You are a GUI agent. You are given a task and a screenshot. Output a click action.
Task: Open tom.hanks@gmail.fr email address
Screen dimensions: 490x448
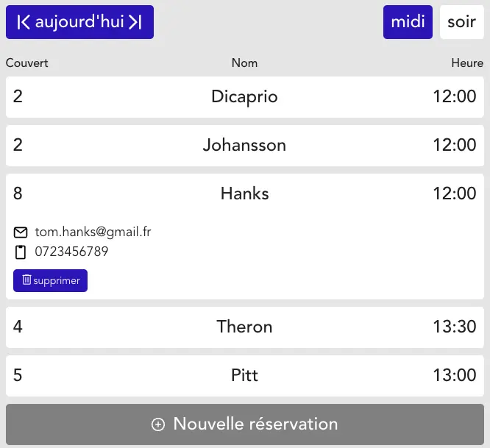(93, 232)
